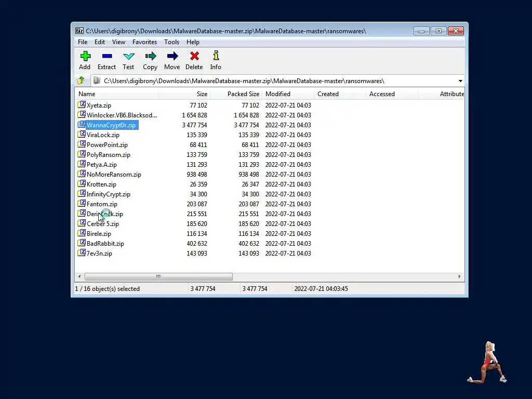Click the icon next to PolyRansom.zip
This screenshot has height=399, width=532.
[x=82, y=154]
